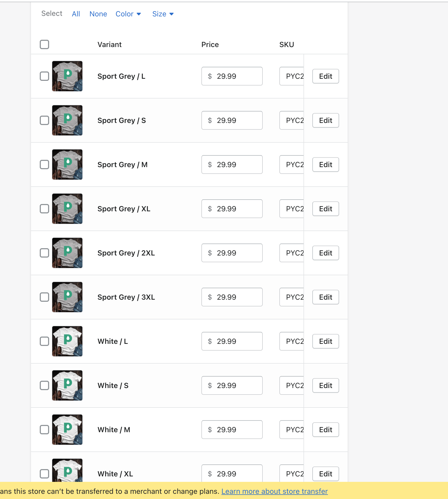Open the Sport Grey / 2XL shirt image

click(67, 253)
